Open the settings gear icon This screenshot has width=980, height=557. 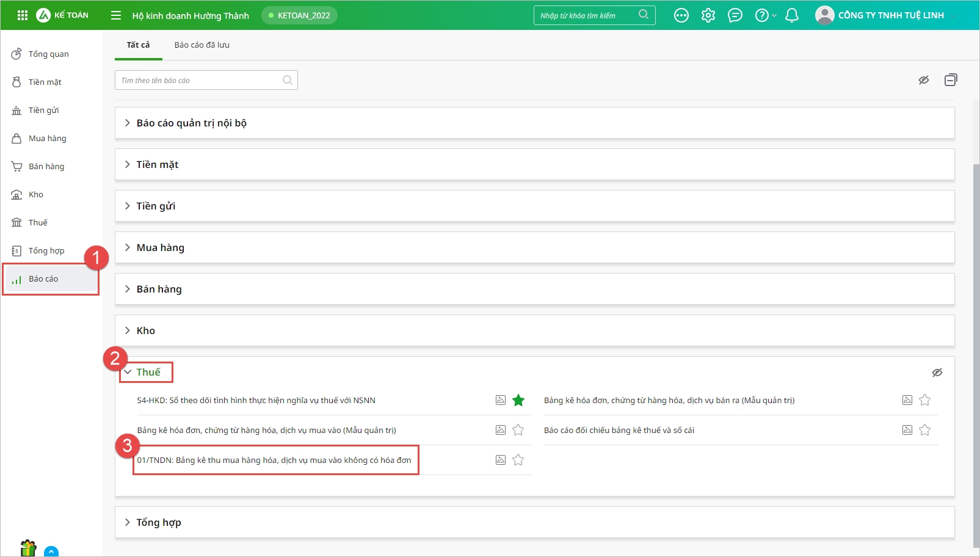pyautogui.click(x=708, y=15)
